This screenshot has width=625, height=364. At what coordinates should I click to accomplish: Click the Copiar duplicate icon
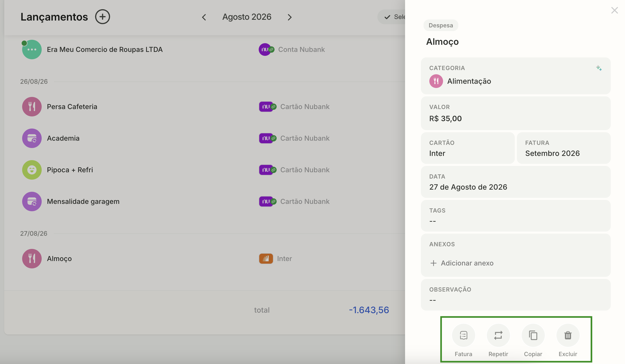pos(533,335)
